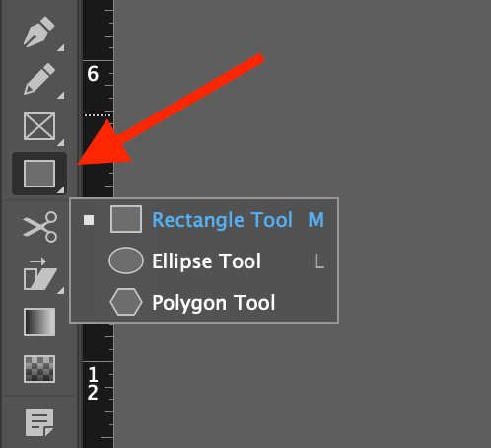Expand the Rectangle Frame tool flyout triangle
The image size is (491, 448).
click(x=61, y=142)
